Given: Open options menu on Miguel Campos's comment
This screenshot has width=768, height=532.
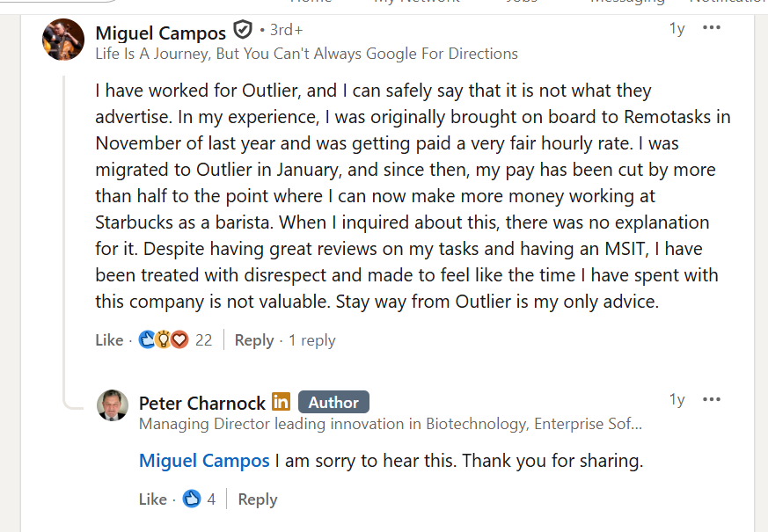Looking at the screenshot, I should pyautogui.click(x=712, y=28).
